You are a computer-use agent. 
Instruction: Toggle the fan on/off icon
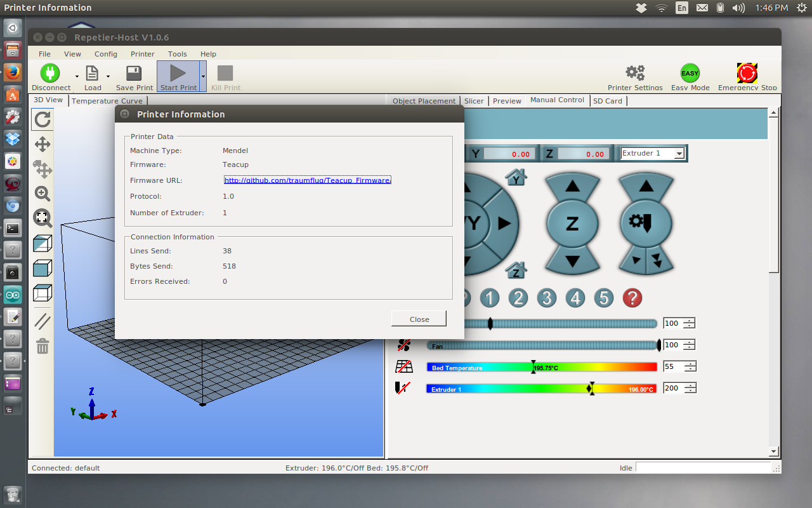click(403, 345)
